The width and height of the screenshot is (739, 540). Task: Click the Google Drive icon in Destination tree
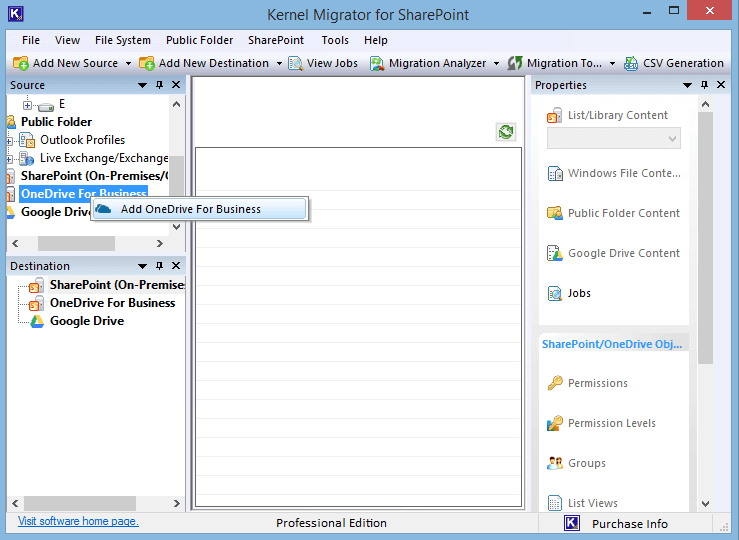pyautogui.click(x=36, y=321)
